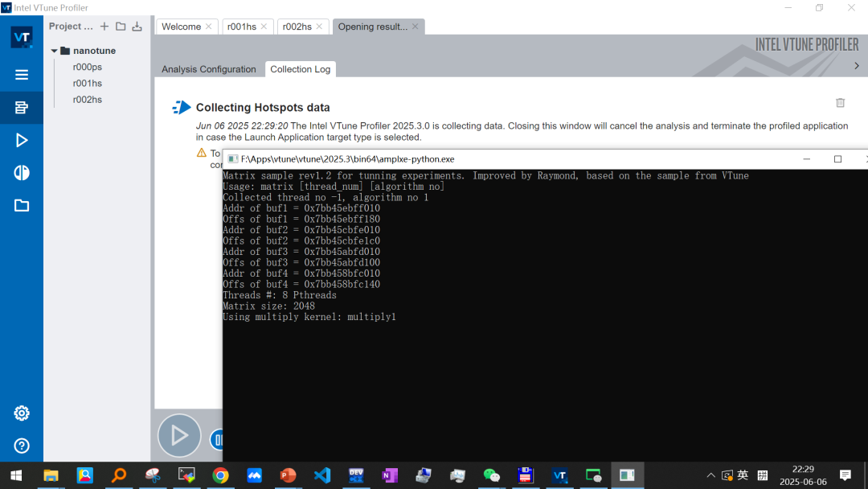Open Project Navigator icon in sidebar
This screenshot has height=489, width=868.
(22, 108)
